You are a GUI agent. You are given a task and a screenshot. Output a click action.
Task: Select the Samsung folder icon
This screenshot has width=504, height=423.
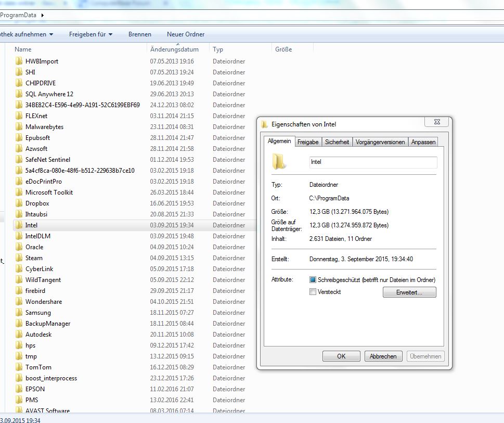(19, 312)
